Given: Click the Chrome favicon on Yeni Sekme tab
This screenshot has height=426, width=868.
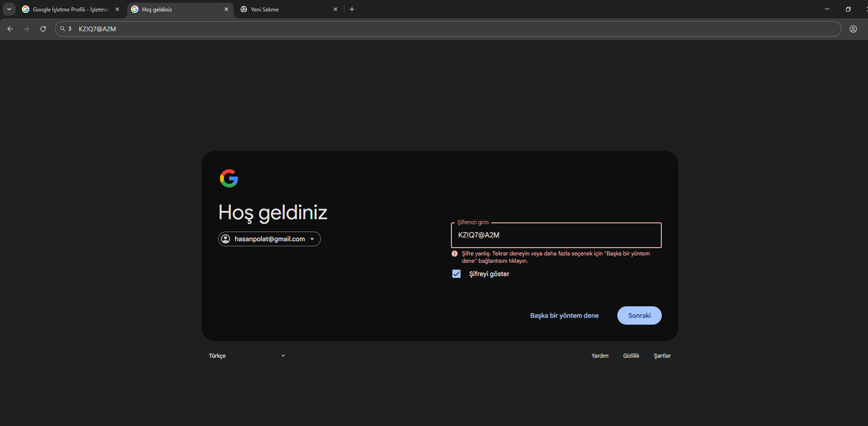Looking at the screenshot, I should [244, 9].
